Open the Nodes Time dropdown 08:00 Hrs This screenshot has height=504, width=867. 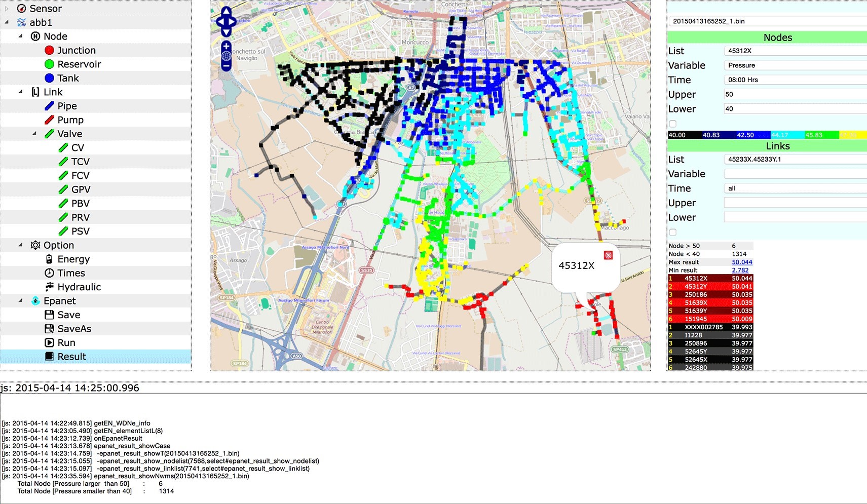796,80
